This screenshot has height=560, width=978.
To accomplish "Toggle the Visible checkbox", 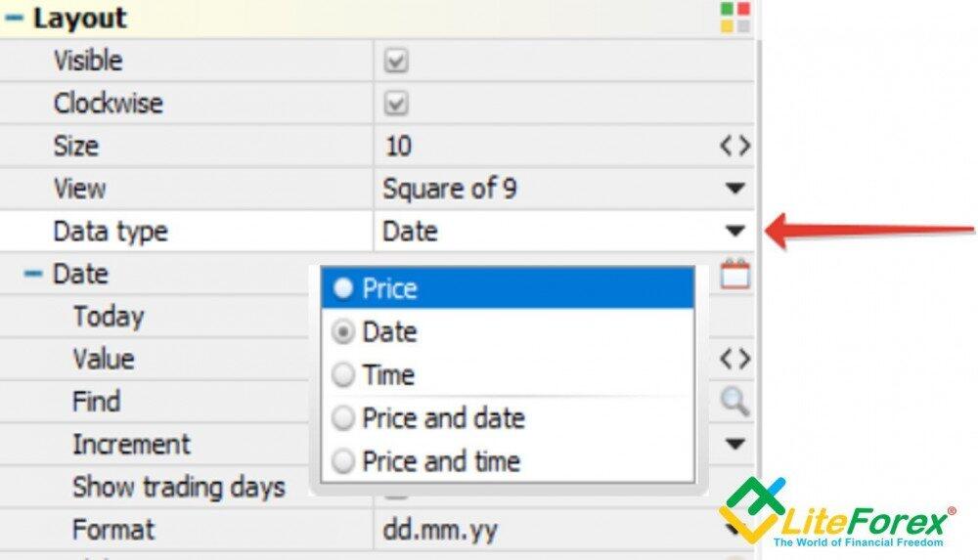I will [x=396, y=62].
